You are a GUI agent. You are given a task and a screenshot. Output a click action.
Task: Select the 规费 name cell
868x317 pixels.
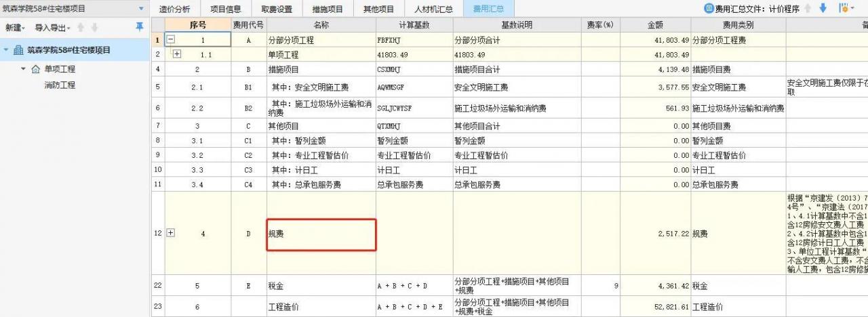point(321,234)
